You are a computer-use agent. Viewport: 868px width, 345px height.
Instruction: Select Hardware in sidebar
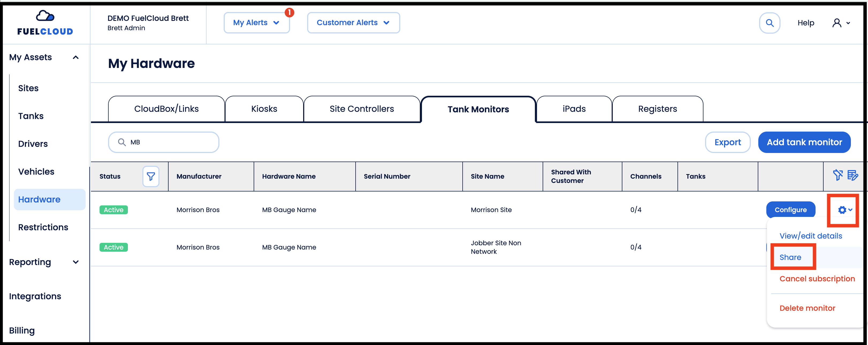[50, 200]
